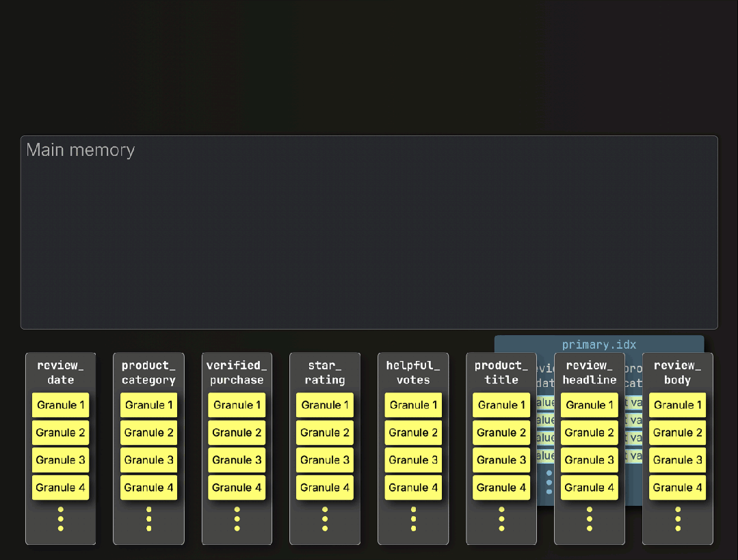The height and width of the screenshot is (560, 738).
Task: Click the ellipsis dots under review_body granules
Action: (678, 518)
